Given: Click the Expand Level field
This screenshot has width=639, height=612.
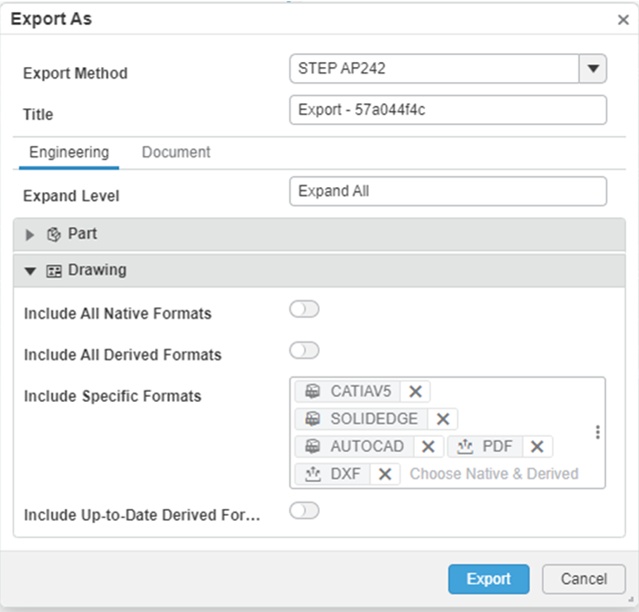Looking at the screenshot, I should [447, 191].
